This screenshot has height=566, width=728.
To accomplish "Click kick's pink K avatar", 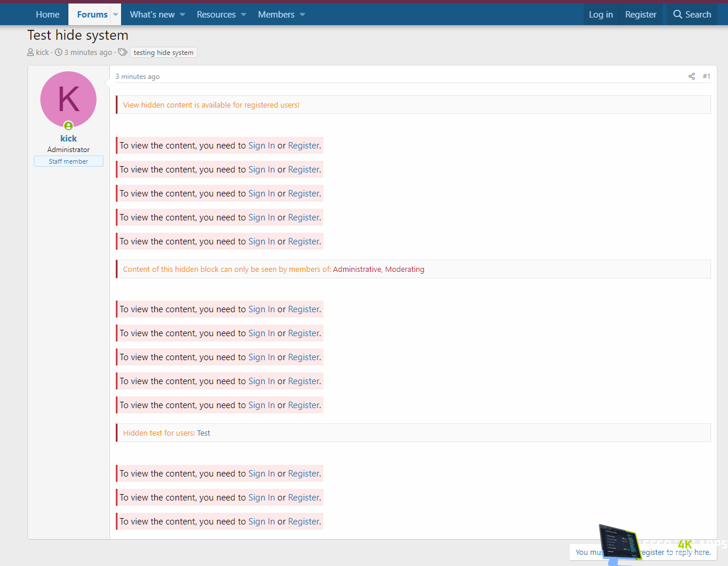I will coord(68,99).
